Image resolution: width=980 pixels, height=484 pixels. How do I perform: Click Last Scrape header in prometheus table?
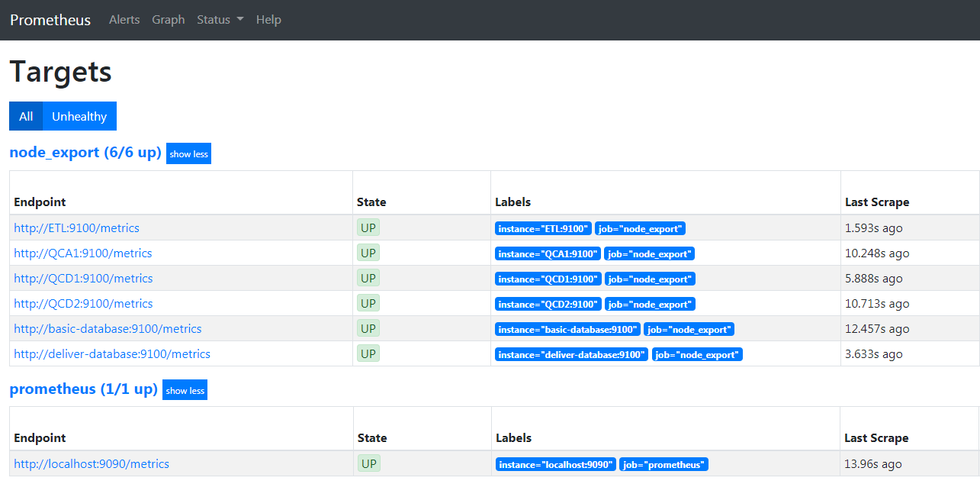tap(876, 437)
